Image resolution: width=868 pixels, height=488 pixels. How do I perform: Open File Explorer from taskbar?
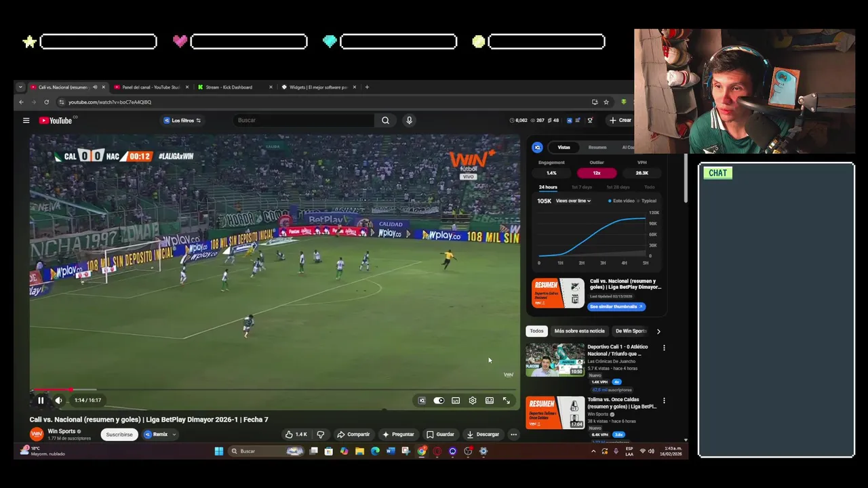click(359, 451)
